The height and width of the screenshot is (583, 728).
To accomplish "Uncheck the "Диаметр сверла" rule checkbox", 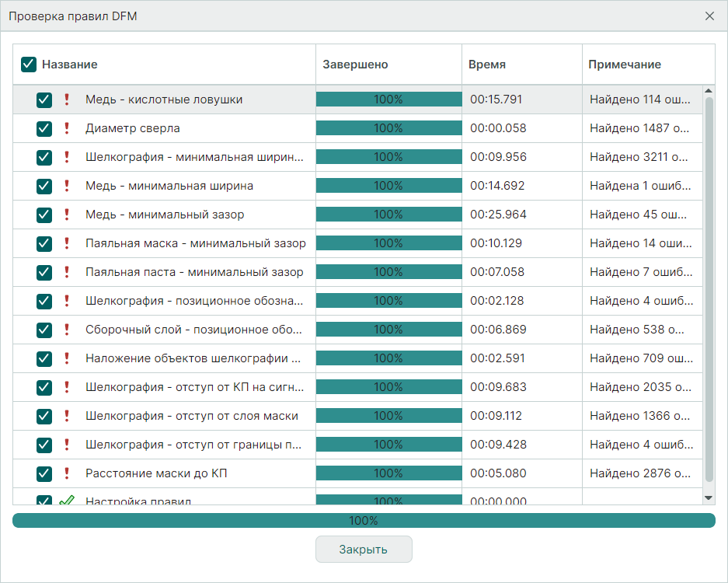I will 44,128.
